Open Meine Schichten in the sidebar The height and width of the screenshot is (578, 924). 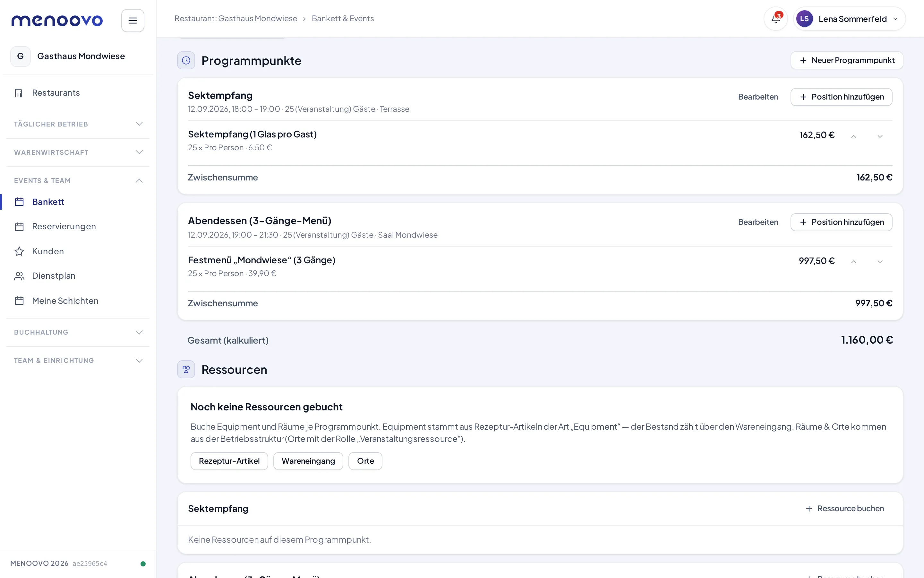pos(78,301)
